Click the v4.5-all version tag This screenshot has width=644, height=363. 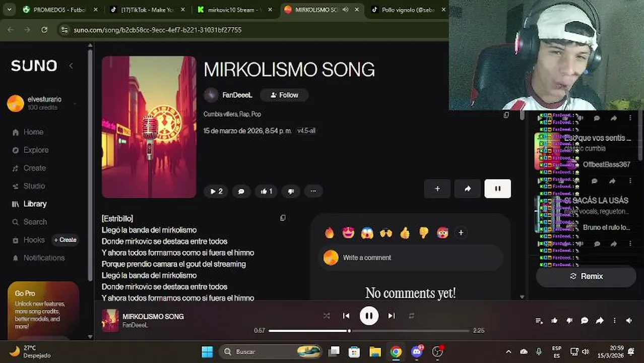tap(306, 131)
